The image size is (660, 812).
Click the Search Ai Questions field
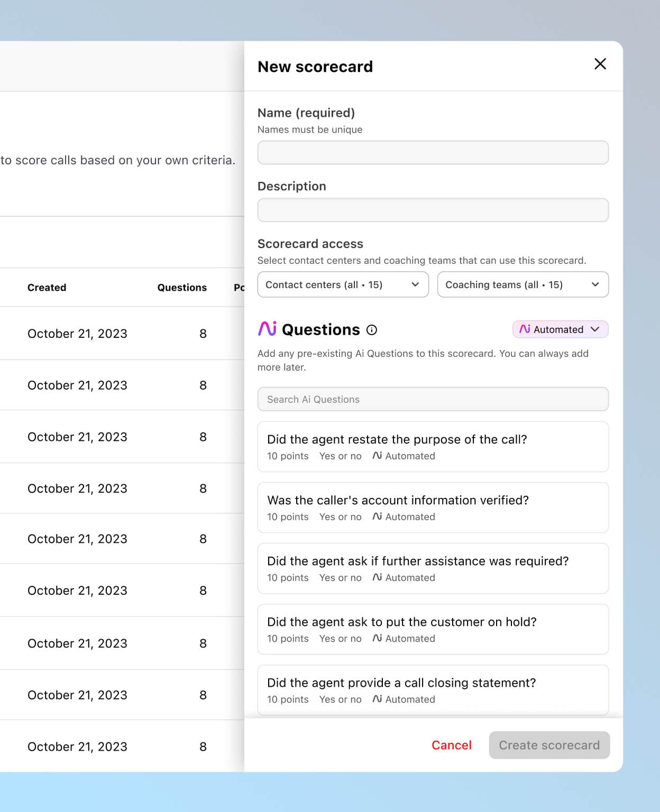[x=433, y=399]
